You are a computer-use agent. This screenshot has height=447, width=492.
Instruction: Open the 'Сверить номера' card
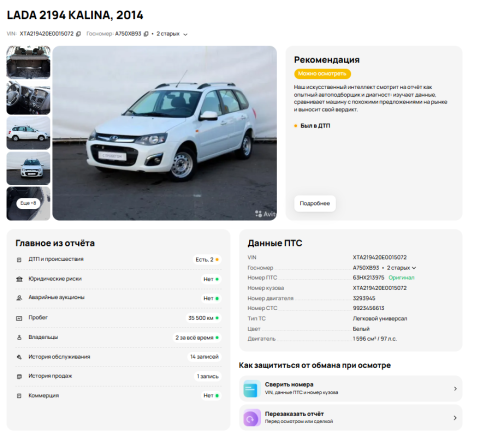[x=351, y=389]
